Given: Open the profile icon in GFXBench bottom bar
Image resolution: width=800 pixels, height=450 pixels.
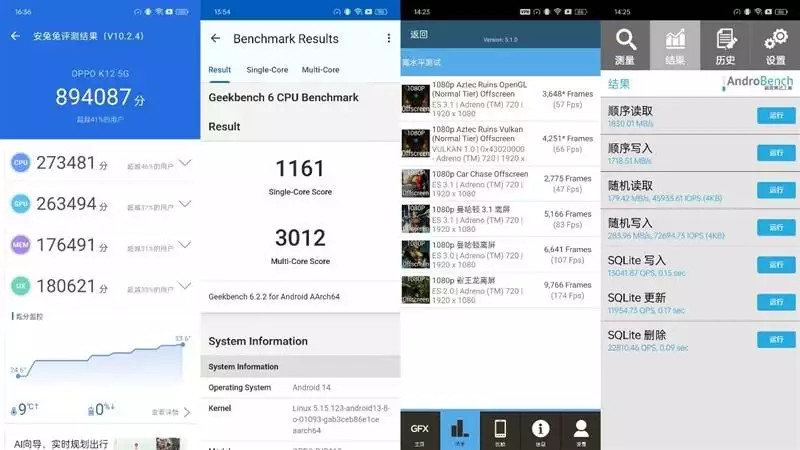Looking at the screenshot, I should [581, 431].
